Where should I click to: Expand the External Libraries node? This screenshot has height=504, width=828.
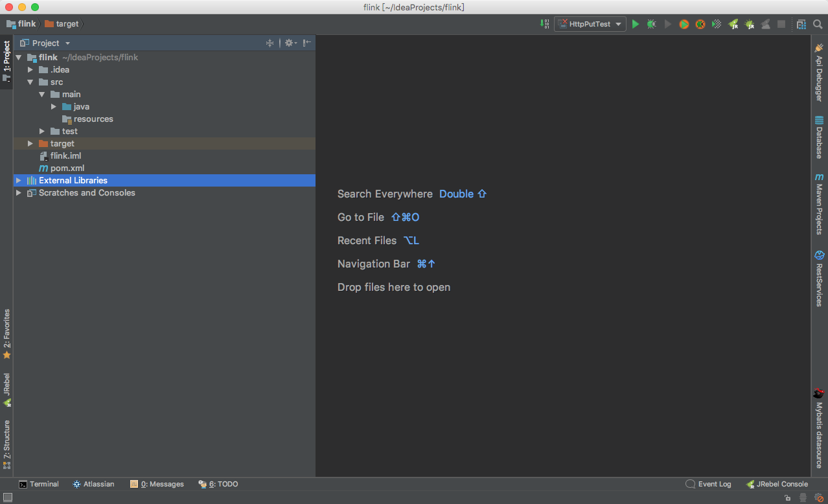[x=19, y=181]
